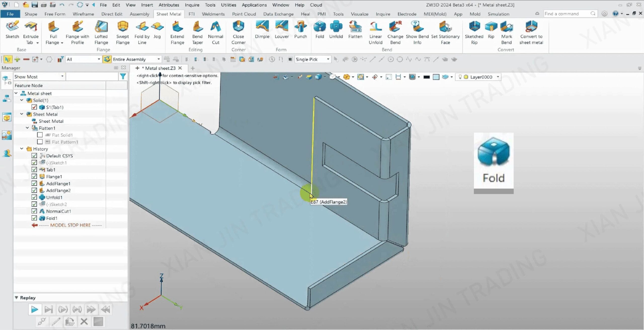Click the filter funnel icon in Manager
This screenshot has width=644, height=330.
(x=123, y=76)
